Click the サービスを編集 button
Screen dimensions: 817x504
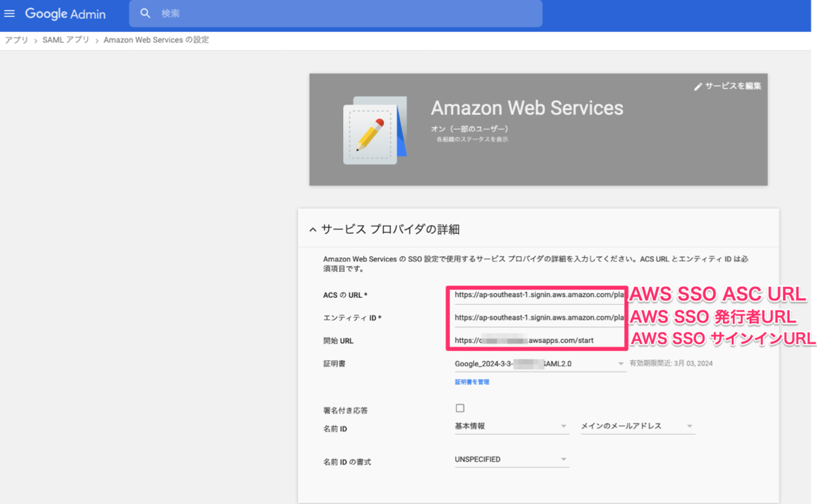[727, 86]
